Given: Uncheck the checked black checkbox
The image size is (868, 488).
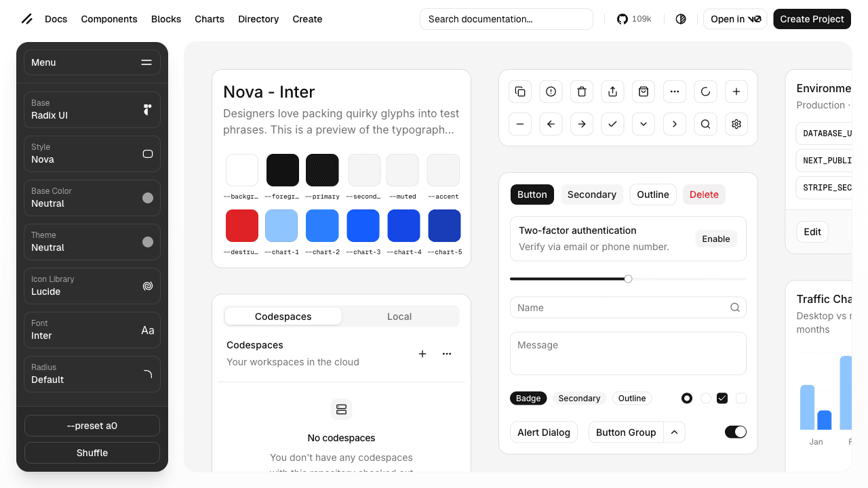Looking at the screenshot, I should (722, 399).
